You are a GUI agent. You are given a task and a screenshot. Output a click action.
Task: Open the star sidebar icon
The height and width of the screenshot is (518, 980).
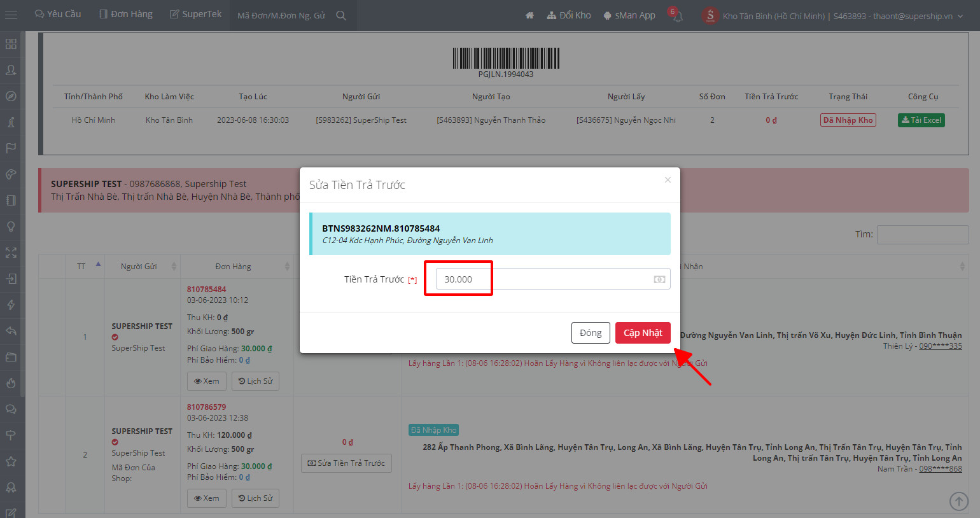(x=11, y=461)
